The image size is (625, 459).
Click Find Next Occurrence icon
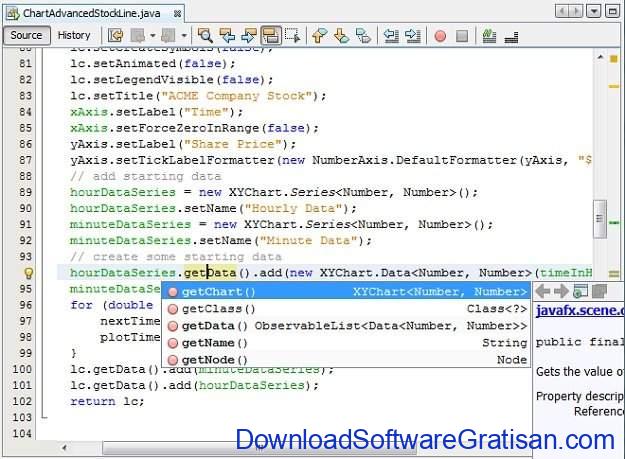coord(249,36)
